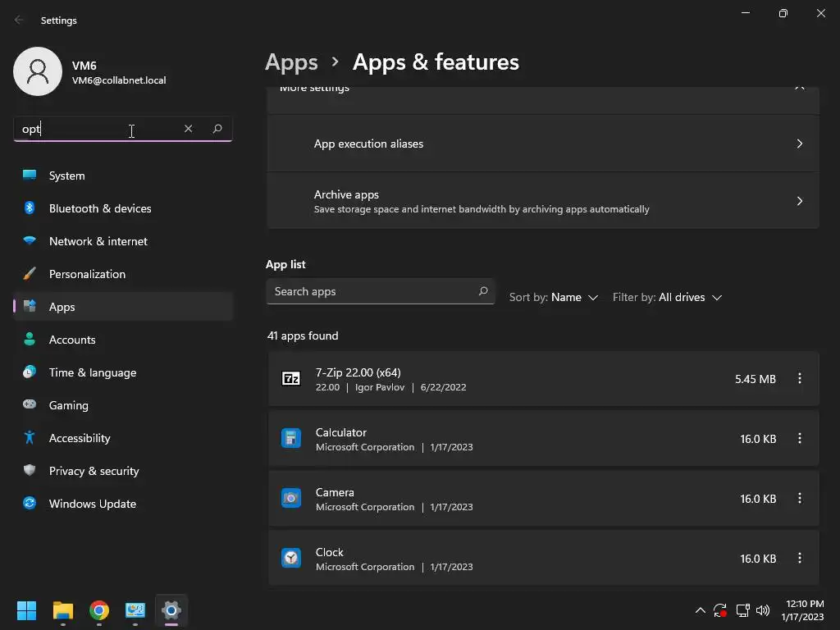Open the Filter by All drives dropdown
This screenshot has height=630, width=840.
pos(668,298)
